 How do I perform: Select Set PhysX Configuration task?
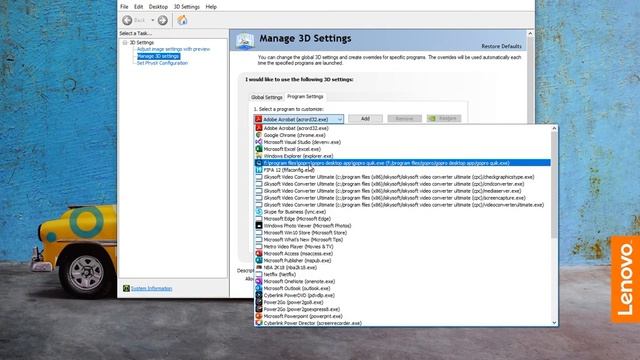(x=162, y=63)
